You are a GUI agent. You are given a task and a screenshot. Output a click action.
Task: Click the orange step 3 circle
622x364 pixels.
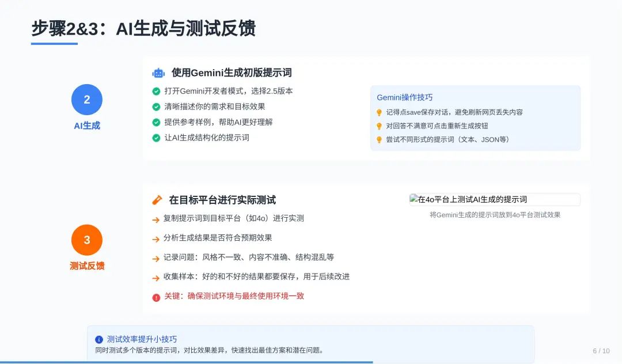tap(87, 240)
